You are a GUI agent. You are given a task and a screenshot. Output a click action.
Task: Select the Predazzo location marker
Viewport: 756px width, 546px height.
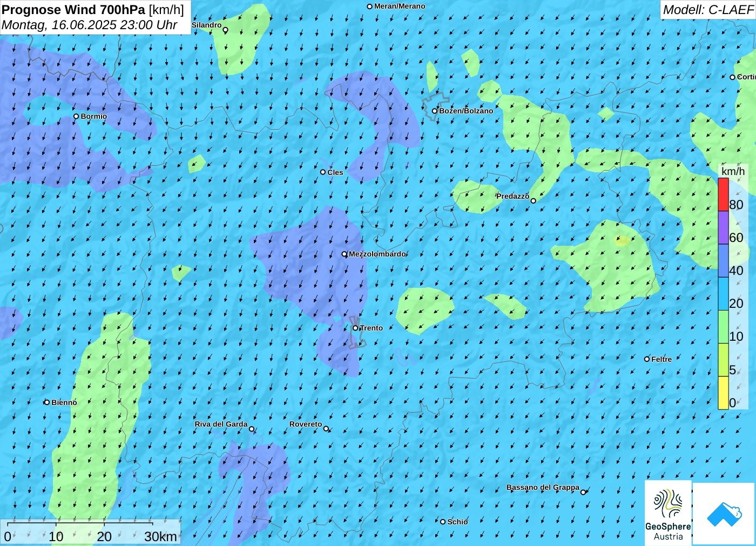[x=533, y=200]
